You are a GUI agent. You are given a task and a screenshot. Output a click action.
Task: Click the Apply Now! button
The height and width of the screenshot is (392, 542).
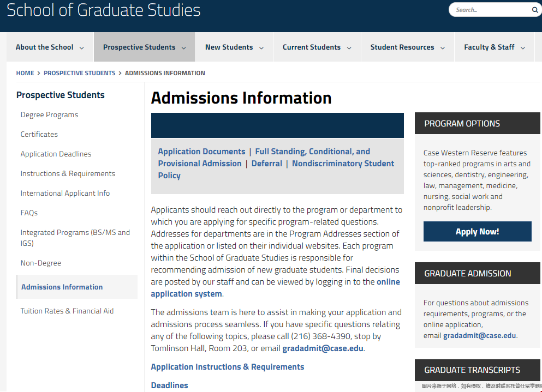[x=477, y=232]
